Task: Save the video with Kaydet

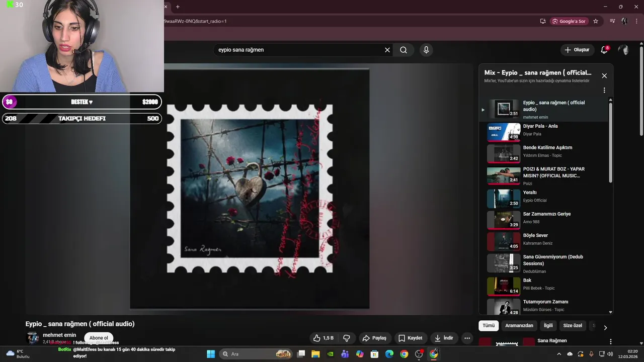Action: point(410,338)
